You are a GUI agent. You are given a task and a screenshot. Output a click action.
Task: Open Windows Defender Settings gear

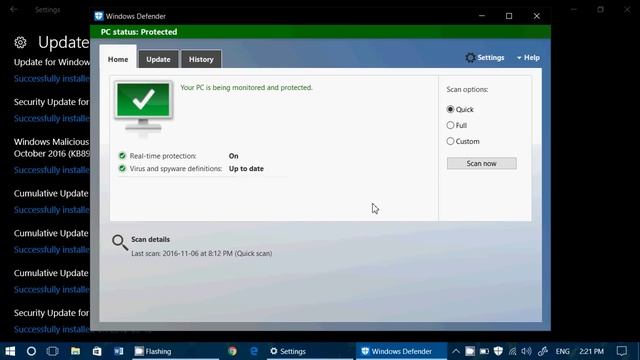[x=485, y=58]
